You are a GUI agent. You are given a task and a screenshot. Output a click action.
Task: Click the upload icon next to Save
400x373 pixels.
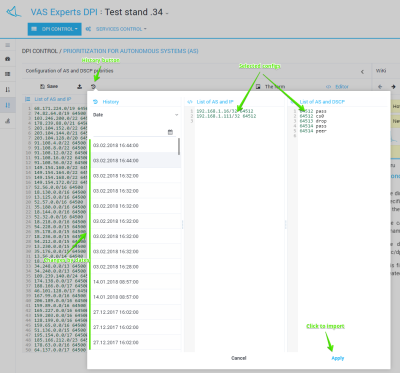pos(79,86)
